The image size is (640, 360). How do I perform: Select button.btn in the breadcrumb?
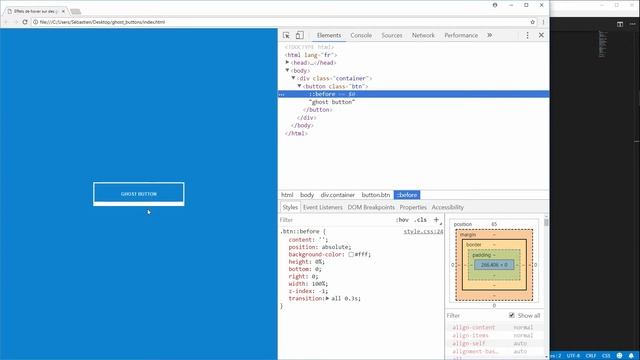point(376,195)
